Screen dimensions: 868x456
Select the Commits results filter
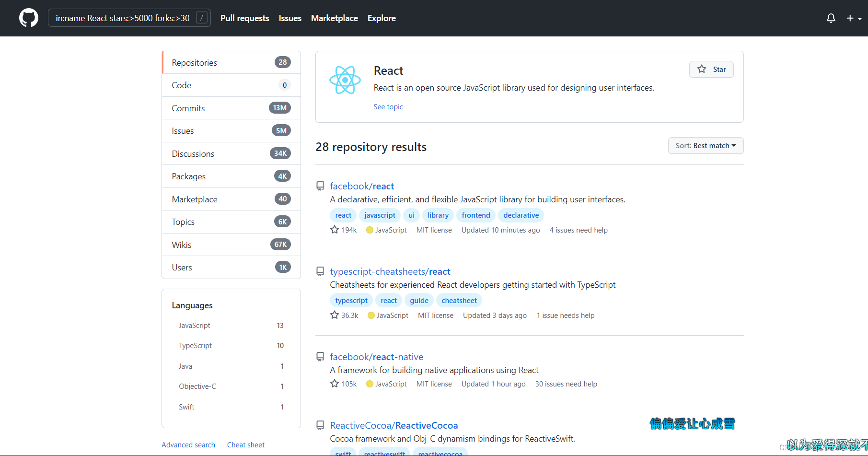231,108
